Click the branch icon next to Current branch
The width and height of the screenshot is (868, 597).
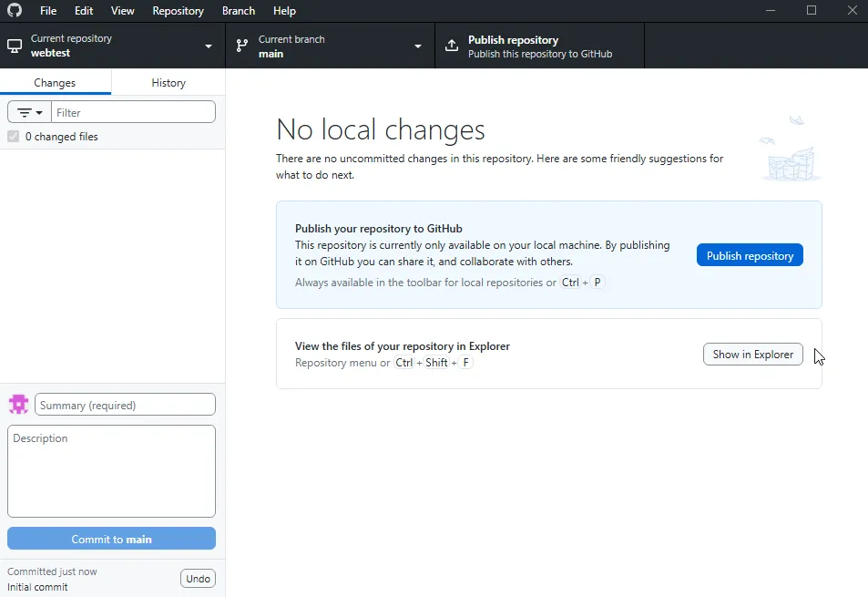242,45
